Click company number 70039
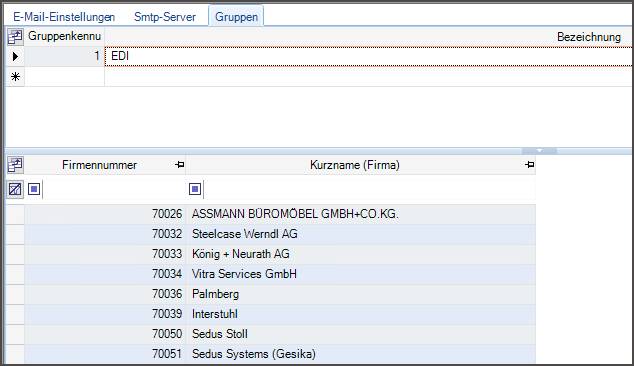 click(167, 314)
